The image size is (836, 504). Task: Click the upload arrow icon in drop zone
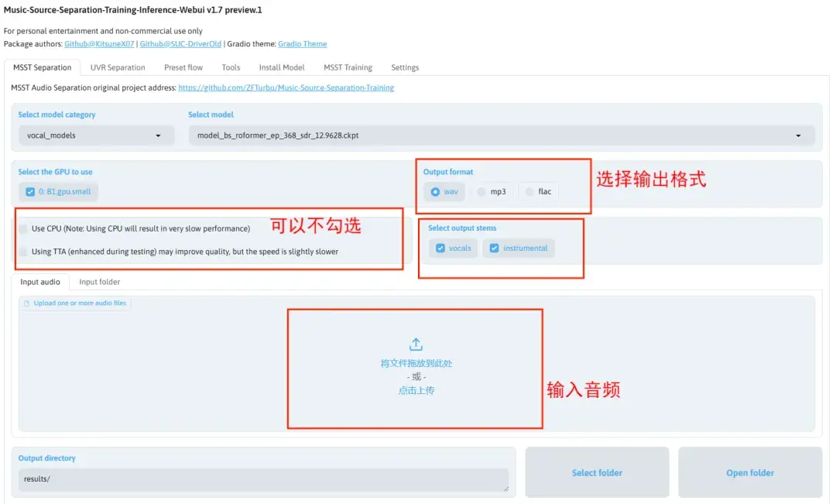coord(416,343)
